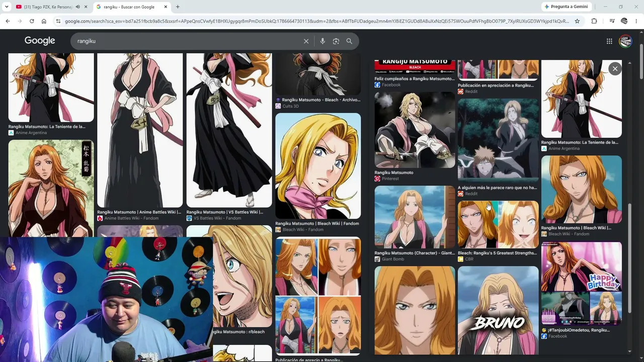Select the blonde manga Rangiku portrait thumbnail
This screenshot has height=362, width=644.
[x=318, y=166]
